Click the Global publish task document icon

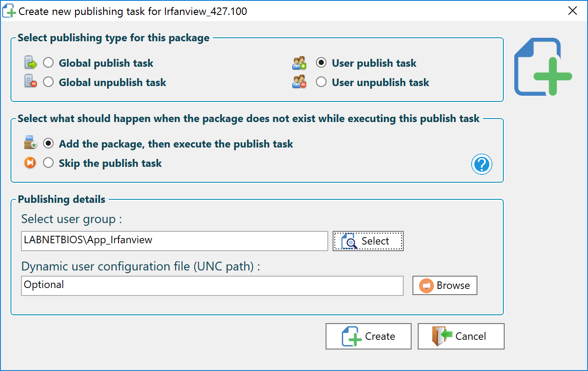pos(31,63)
